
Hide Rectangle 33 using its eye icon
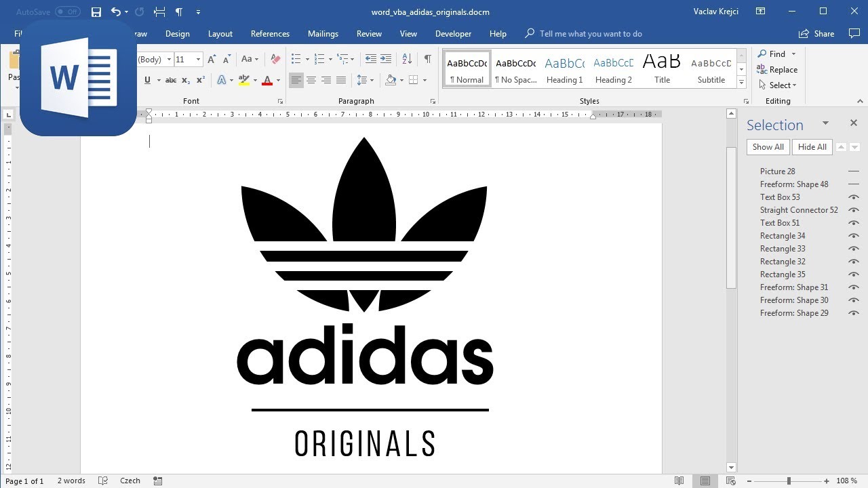854,249
